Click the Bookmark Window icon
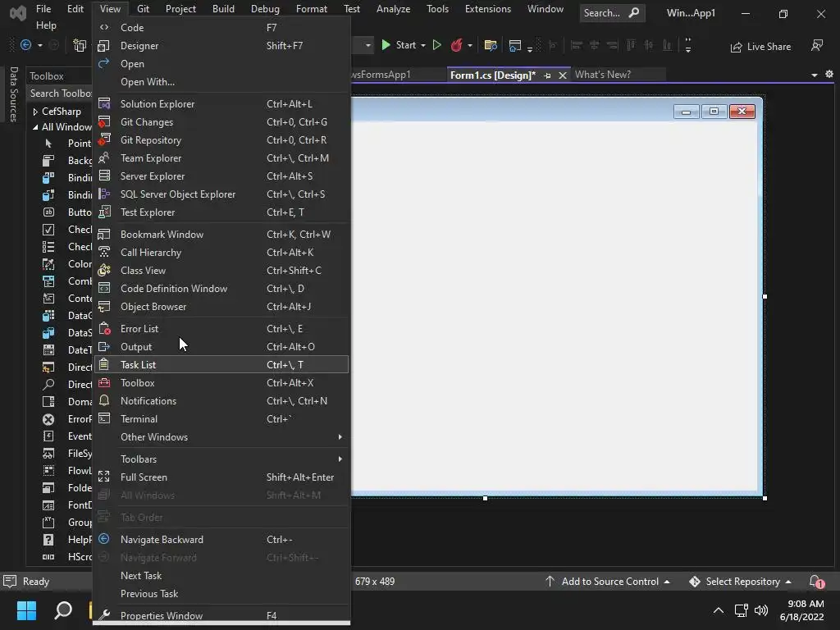 click(x=104, y=234)
